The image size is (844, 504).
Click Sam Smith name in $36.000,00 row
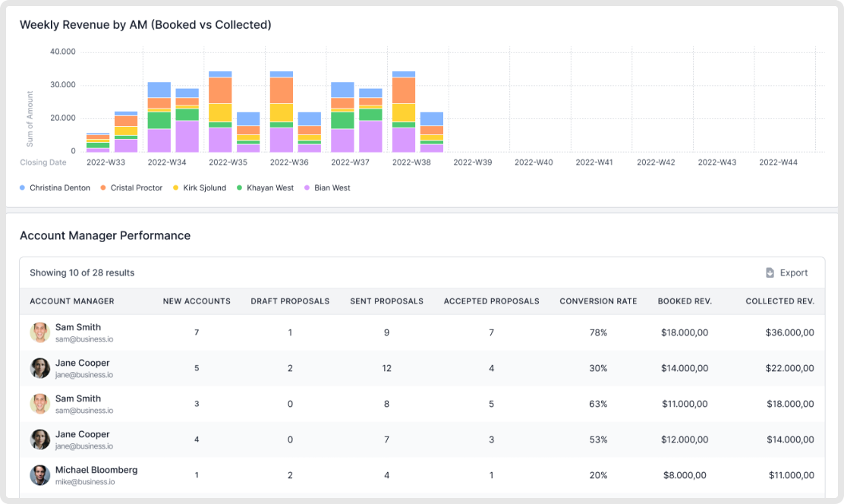point(78,327)
